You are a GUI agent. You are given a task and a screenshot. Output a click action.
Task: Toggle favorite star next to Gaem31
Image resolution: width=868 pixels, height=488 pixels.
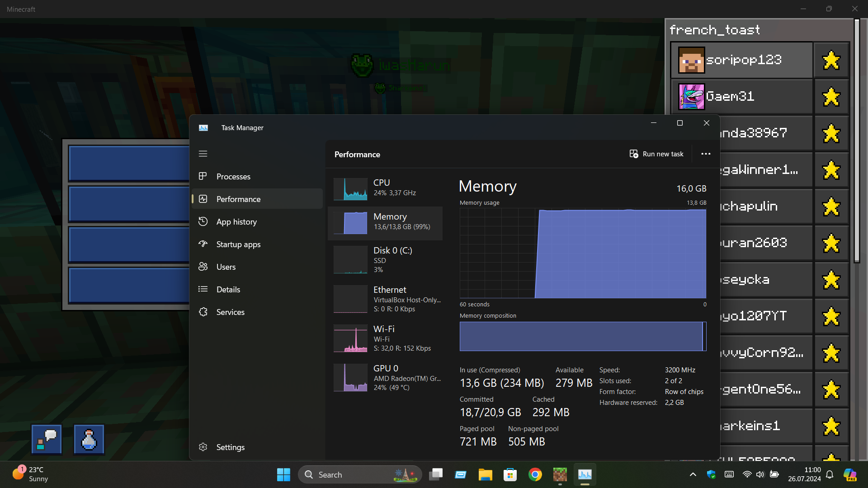click(x=831, y=97)
